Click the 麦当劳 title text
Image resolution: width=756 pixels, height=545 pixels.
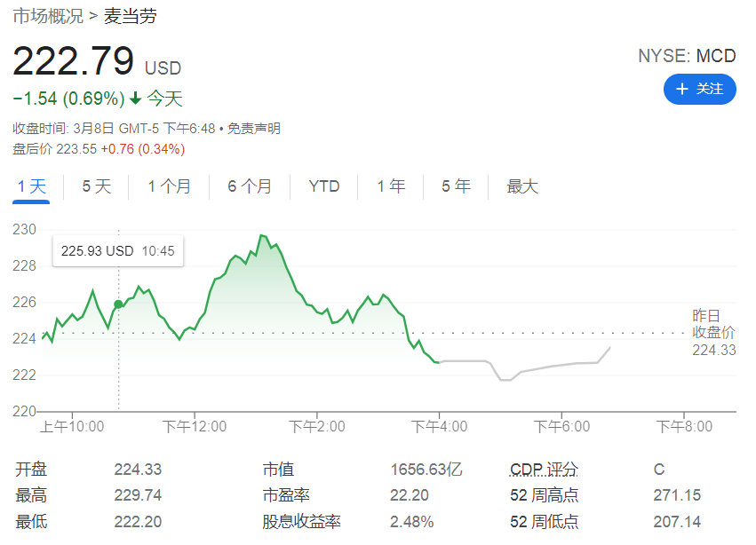point(131,16)
